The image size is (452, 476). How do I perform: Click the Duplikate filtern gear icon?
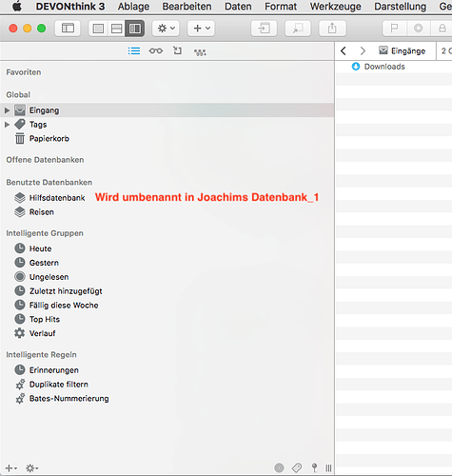click(x=20, y=385)
